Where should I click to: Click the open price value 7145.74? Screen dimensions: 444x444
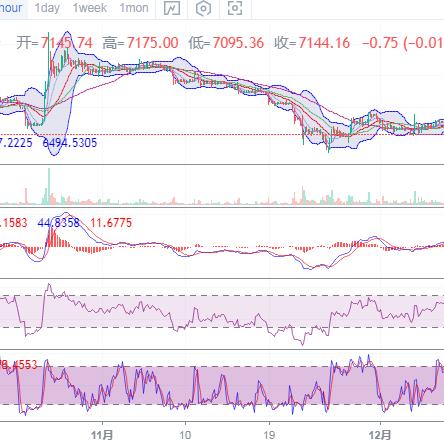point(67,43)
